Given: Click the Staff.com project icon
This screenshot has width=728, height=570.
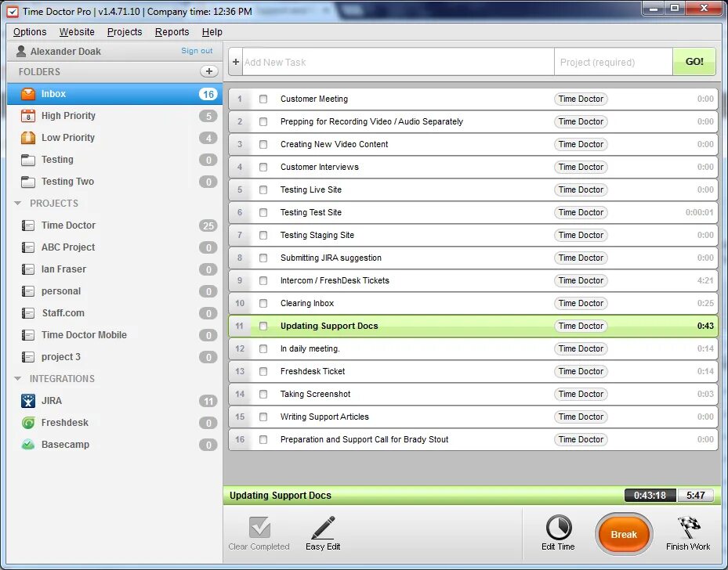Looking at the screenshot, I should point(28,313).
